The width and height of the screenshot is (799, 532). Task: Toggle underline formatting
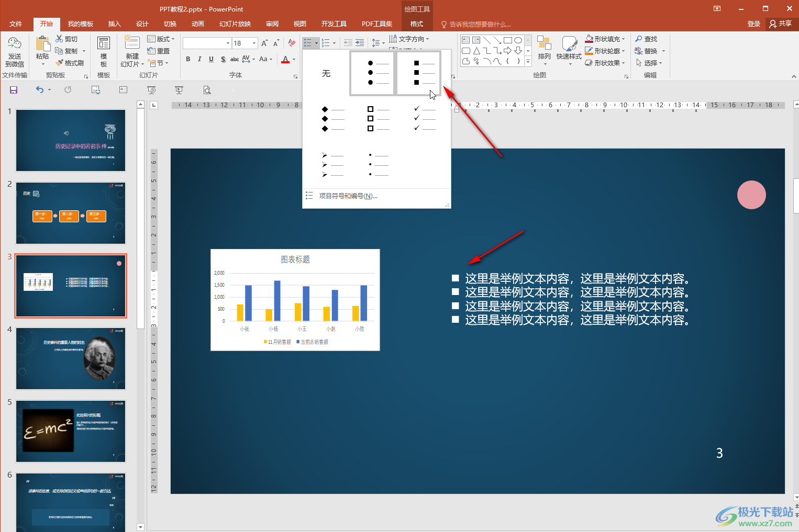[211, 59]
